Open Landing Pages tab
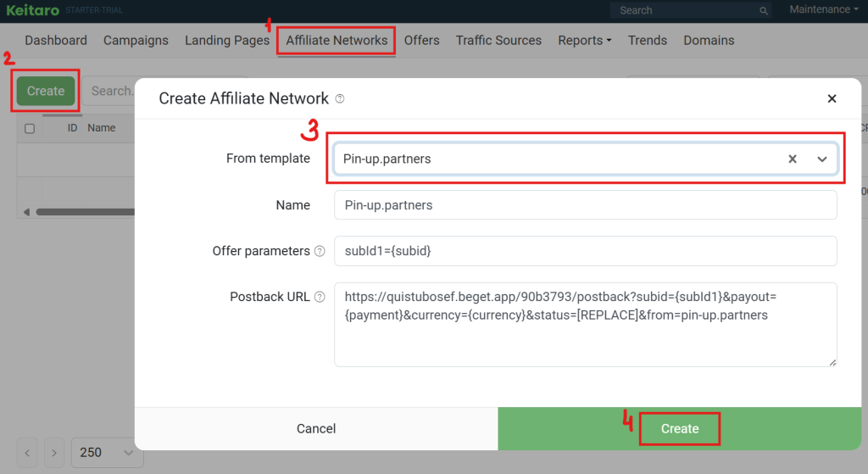 (x=227, y=41)
